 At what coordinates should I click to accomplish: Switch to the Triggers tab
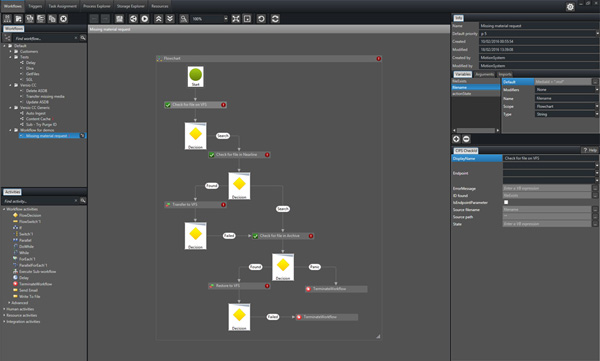point(35,6)
